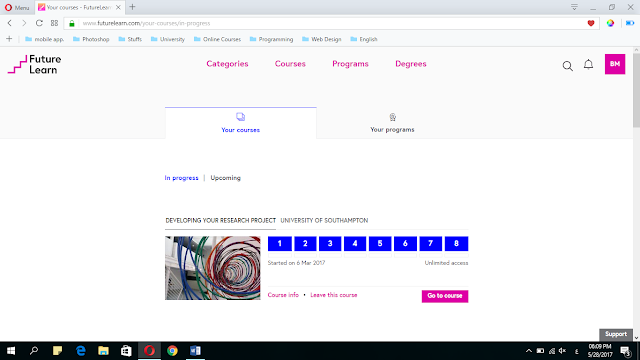Open notifications bell icon

(588, 64)
